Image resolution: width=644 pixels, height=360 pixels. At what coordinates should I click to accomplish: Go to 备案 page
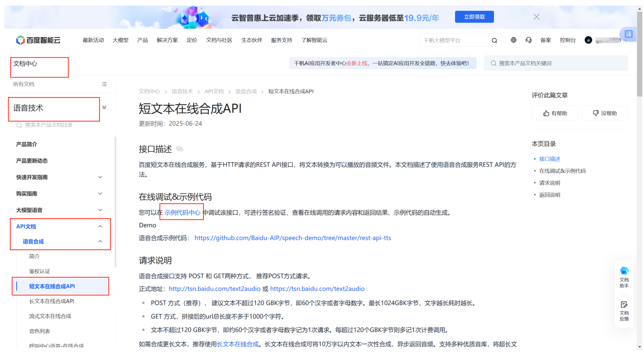point(546,40)
